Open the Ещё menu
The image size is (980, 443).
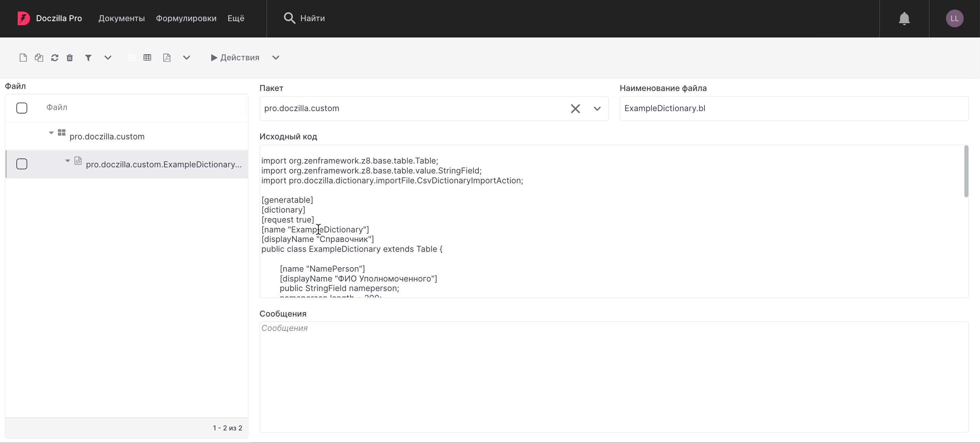pos(236,18)
